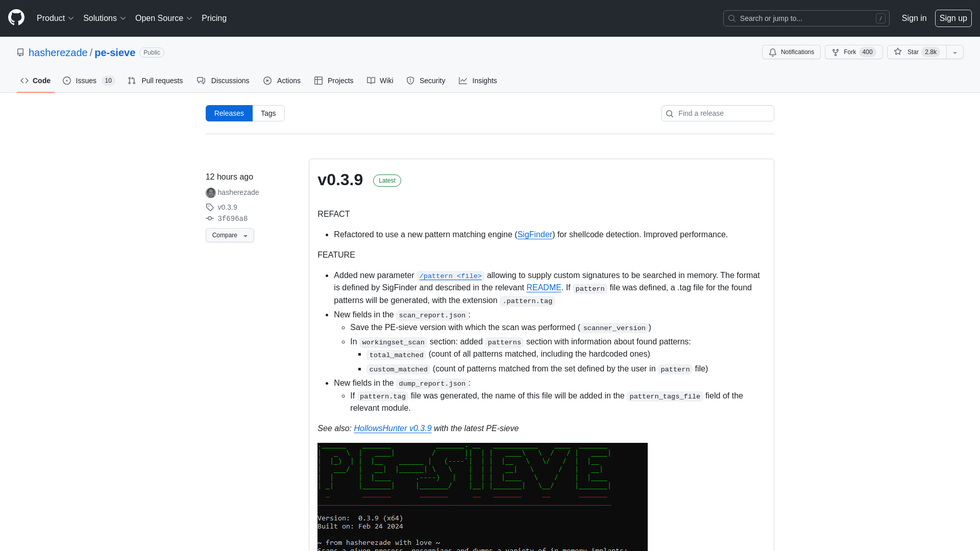Click the tag icon beside v0.3.9

coord(210,207)
